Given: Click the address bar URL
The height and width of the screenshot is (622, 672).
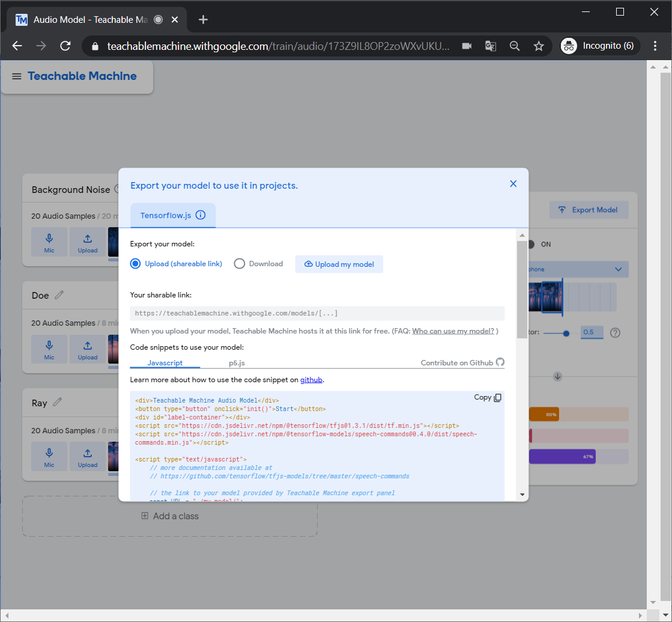Looking at the screenshot, I should [278, 46].
